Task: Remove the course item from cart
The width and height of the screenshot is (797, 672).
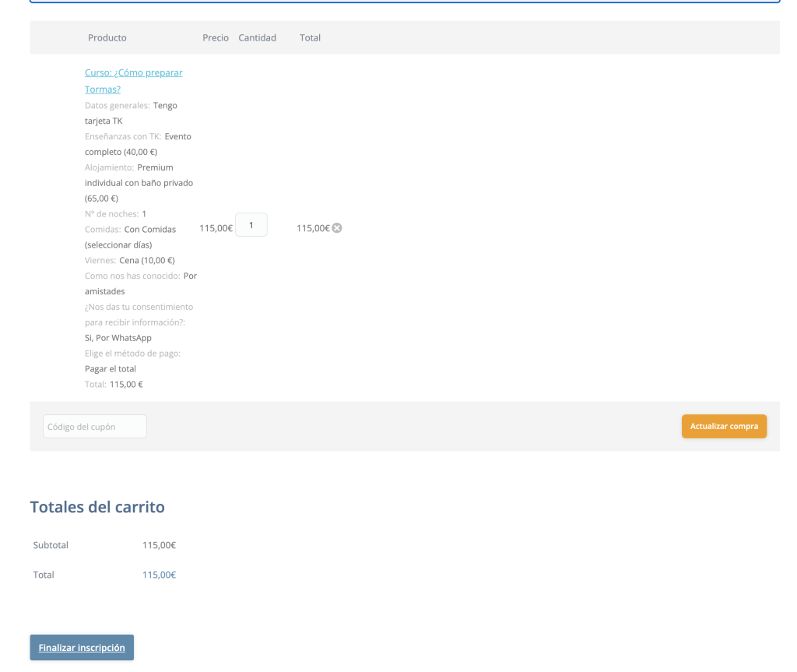Action: point(337,228)
